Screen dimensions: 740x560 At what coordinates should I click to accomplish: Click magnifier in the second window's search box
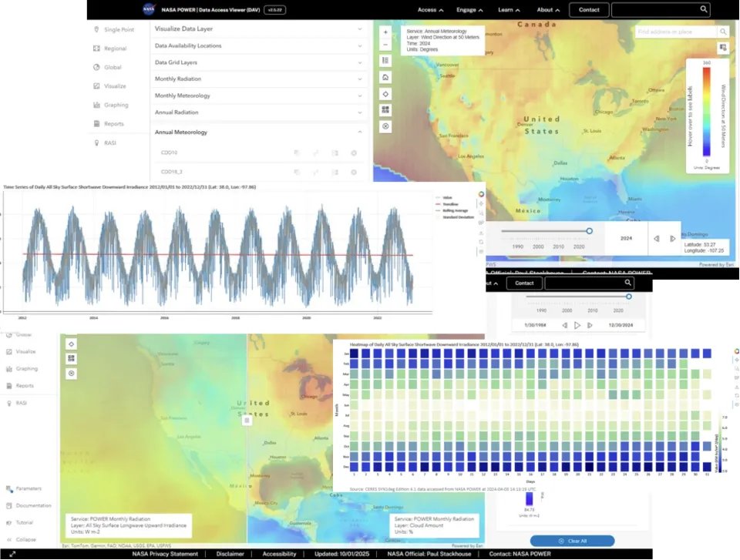pos(627,283)
